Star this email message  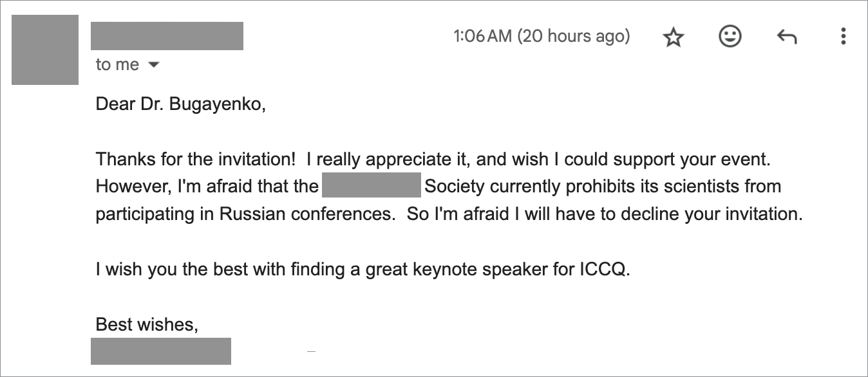(673, 37)
